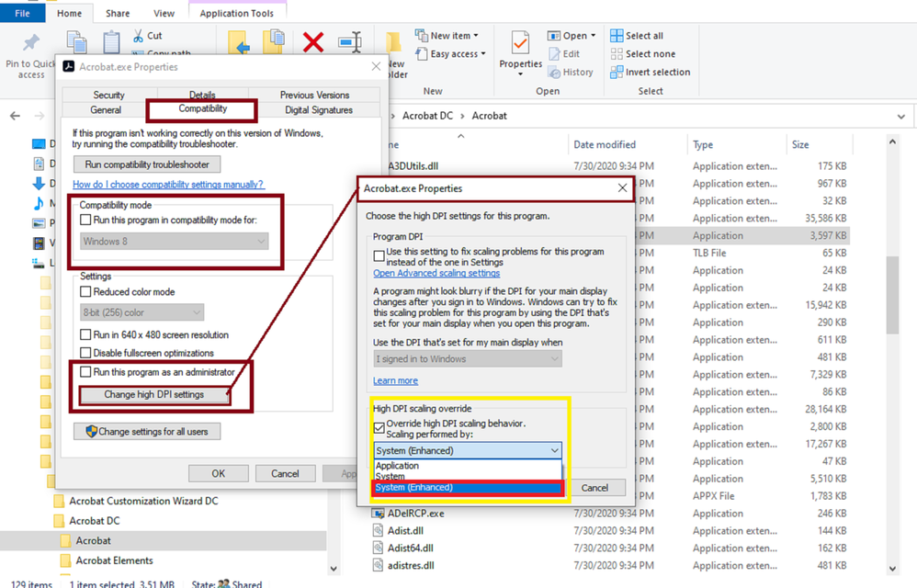Click the Pin to Quick access icon
Image resolution: width=917 pixels, height=588 pixels.
click(x=31, y=42)
